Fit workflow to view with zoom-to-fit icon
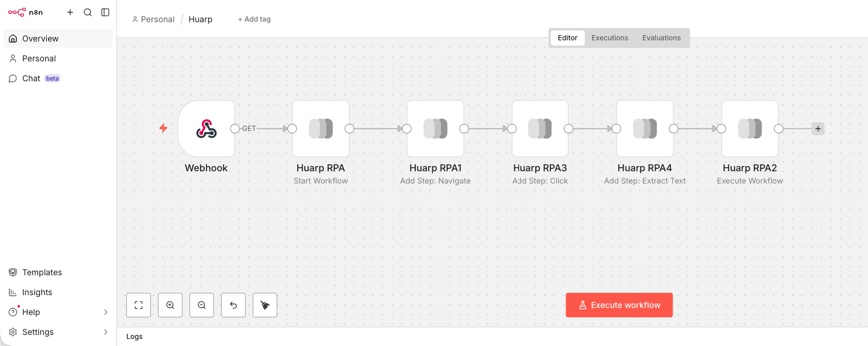 [139, 305]
